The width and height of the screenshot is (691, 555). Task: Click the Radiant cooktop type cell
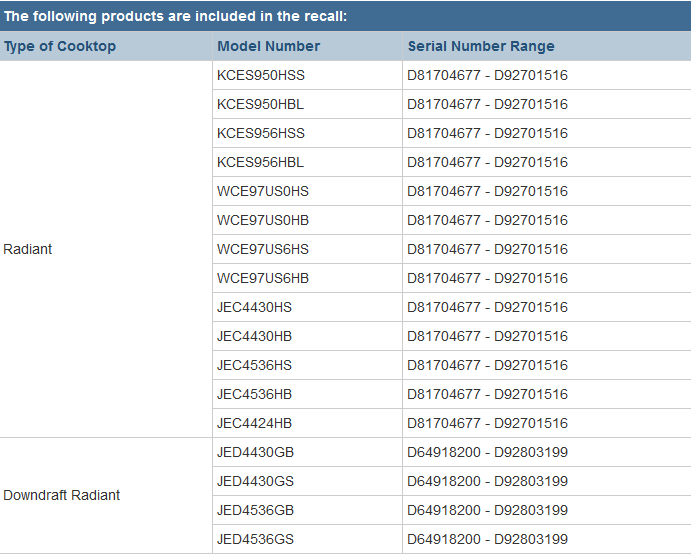tap(28, 249)
